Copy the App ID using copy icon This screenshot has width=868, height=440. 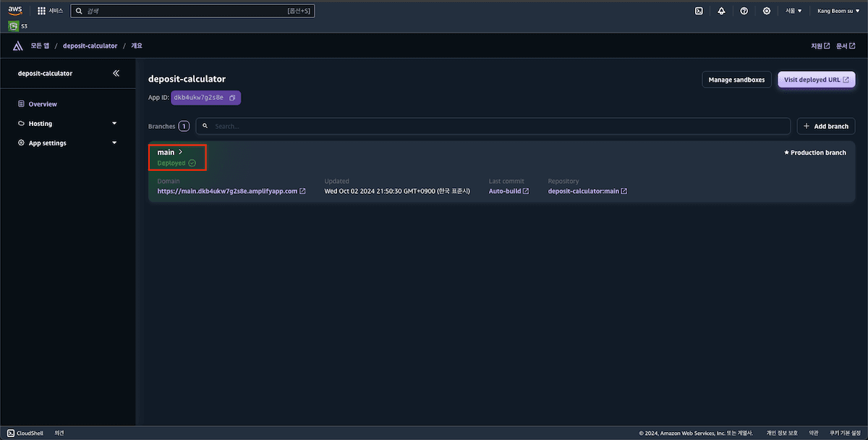[232, 98]
